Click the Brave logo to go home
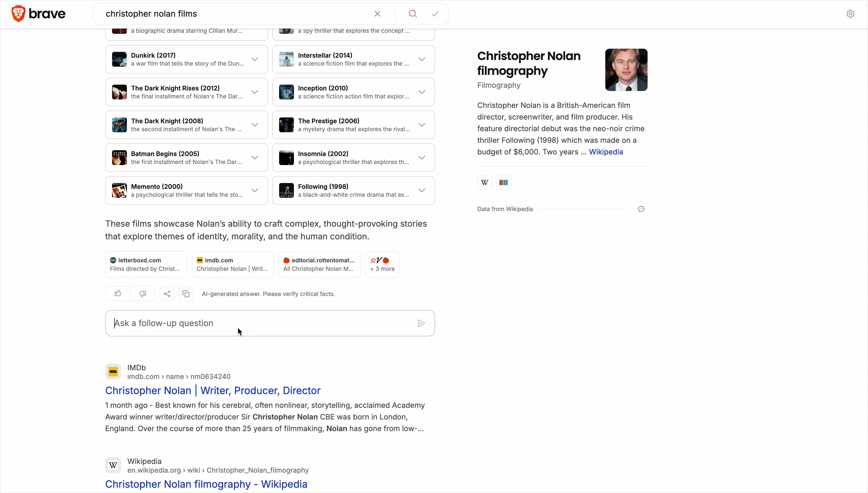Image resolution: width=868 pixels, height=493 pixels. click(38, 14)
